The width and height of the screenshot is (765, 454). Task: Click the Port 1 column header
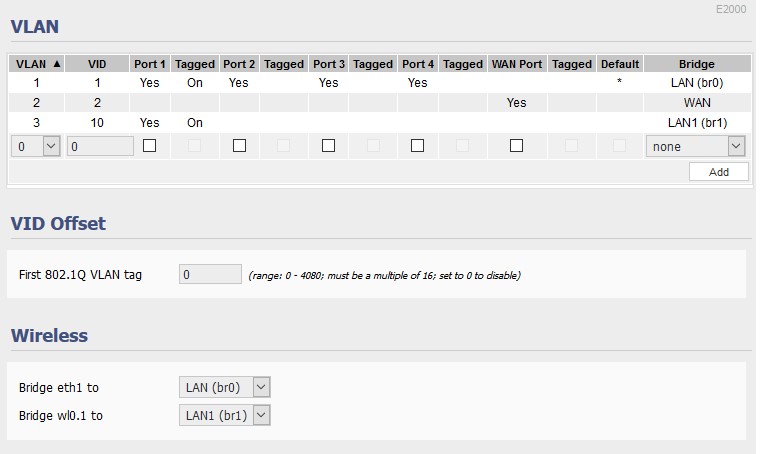(150, 64)
